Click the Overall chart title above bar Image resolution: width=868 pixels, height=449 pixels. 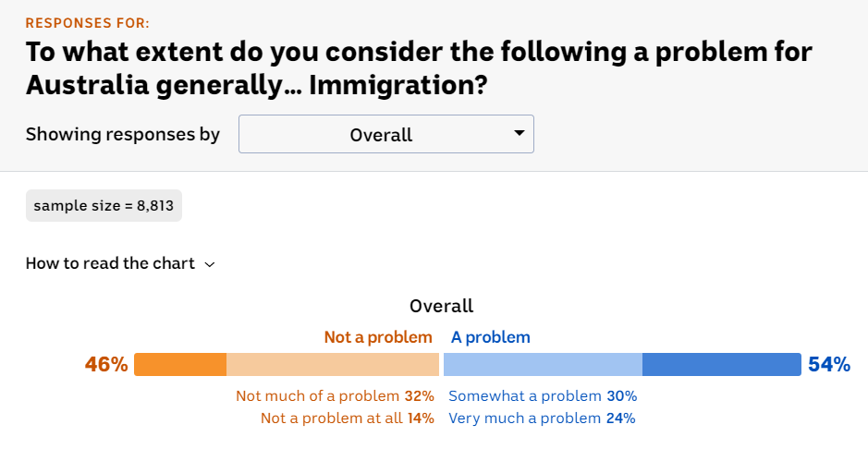point(441,306)
